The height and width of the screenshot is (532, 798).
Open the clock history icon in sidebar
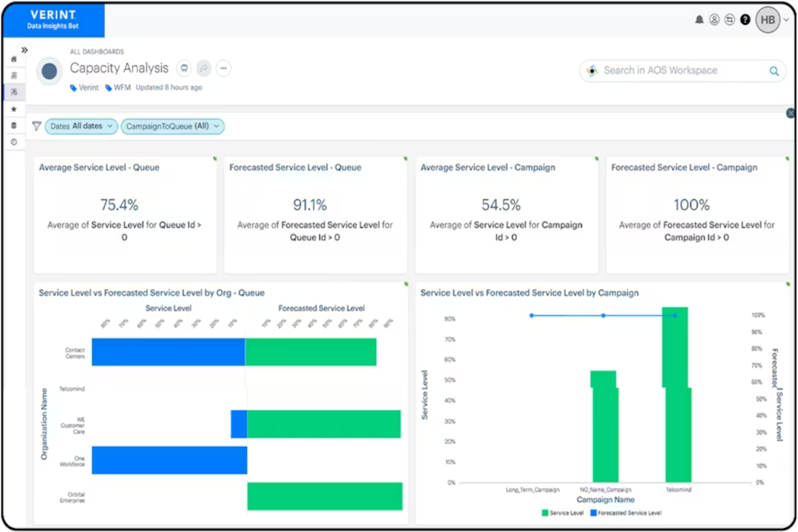(14, 142)
